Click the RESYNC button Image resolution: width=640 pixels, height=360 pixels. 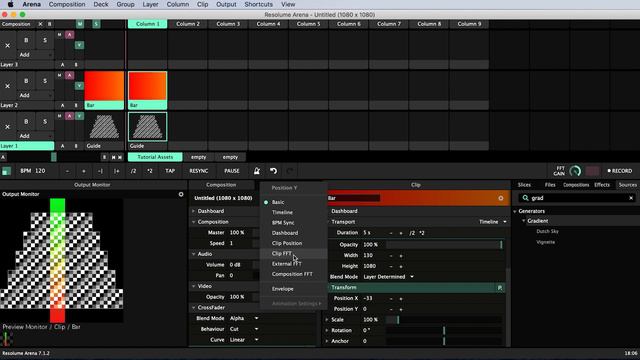(199, 171)
